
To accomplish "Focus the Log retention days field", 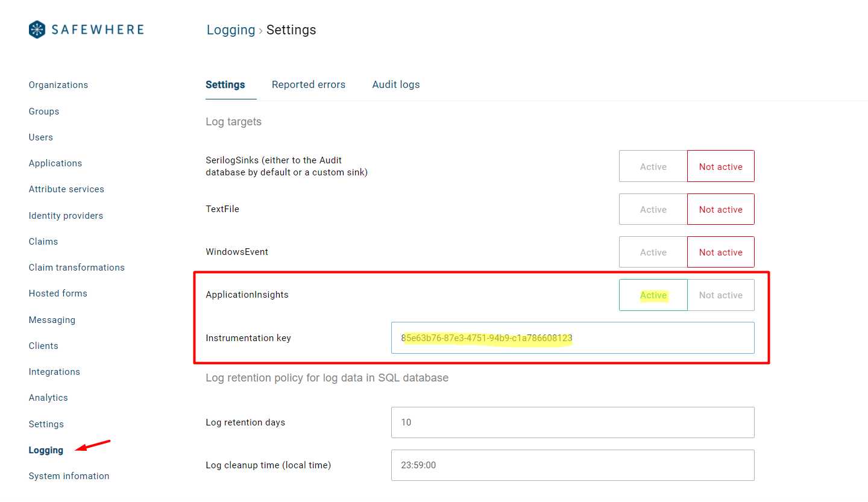I will pyautogui.click(x=572, y=422).
